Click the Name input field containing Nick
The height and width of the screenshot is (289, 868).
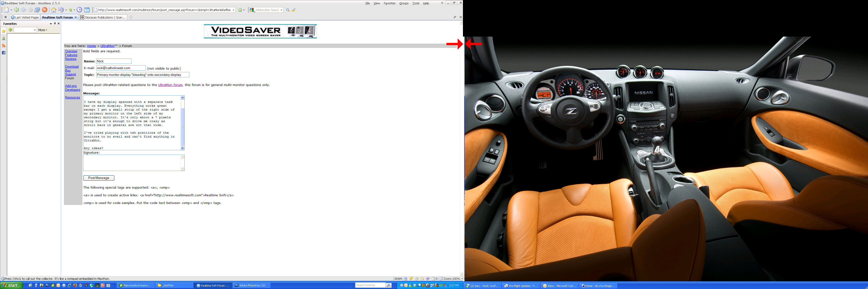(114, 61)
